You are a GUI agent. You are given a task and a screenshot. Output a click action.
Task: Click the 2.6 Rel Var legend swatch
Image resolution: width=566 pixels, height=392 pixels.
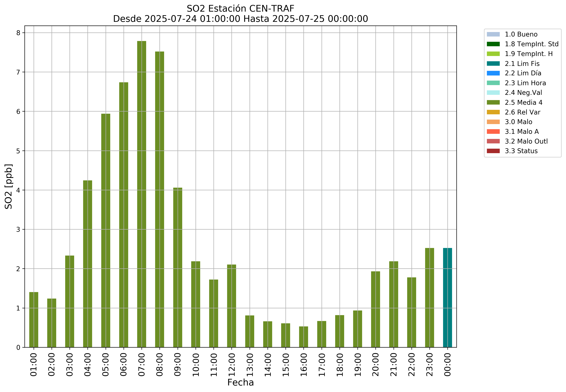[493, 112]
